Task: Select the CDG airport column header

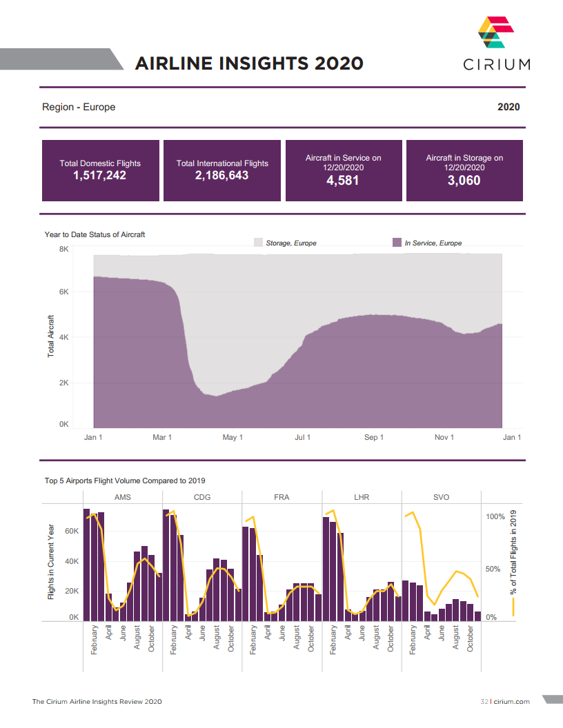Action: coord(202,497)
